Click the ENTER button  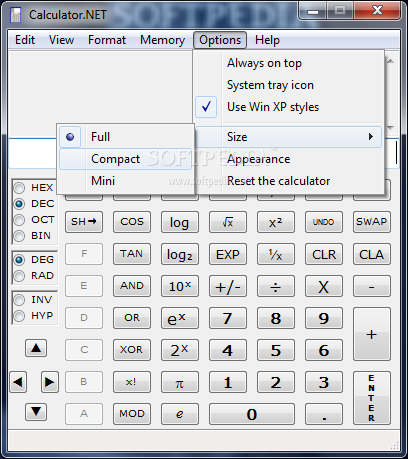click(x=372, y=398)
